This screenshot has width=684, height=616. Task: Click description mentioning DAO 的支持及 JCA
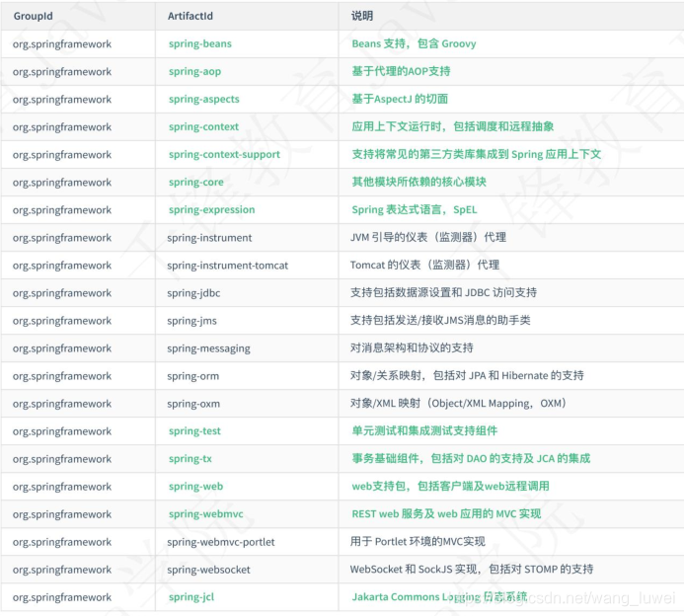click(x=471, y=458)
